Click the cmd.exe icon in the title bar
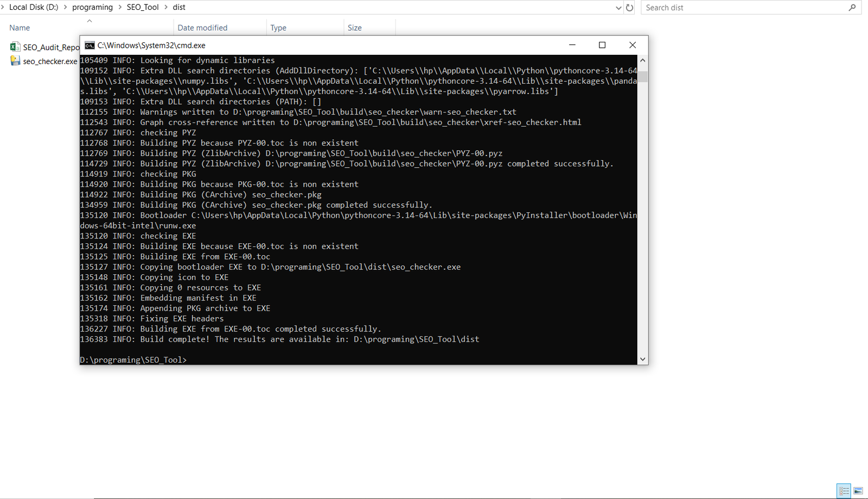 click(x=90, y=45)
